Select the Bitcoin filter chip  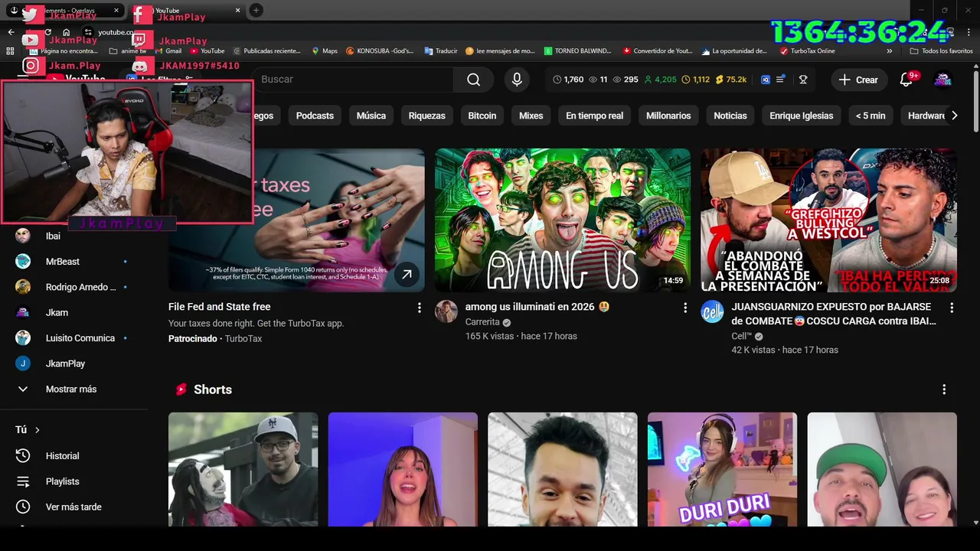pos(482,116)
